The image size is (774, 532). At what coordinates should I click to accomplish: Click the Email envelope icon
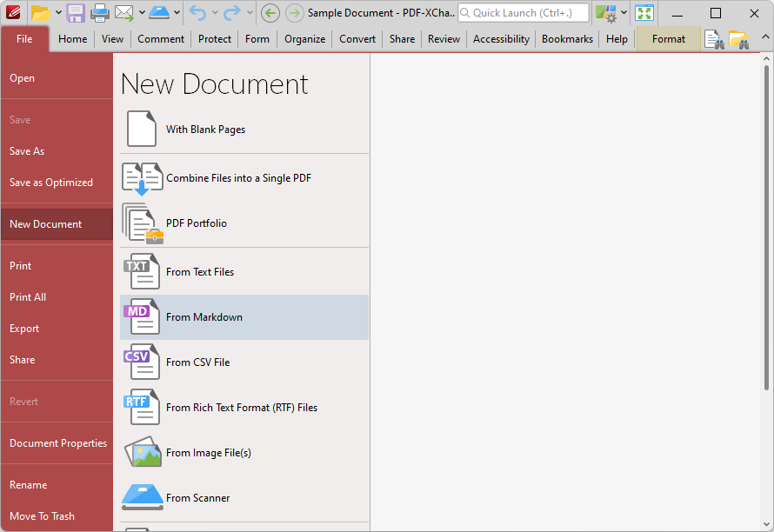pos(124,13)
